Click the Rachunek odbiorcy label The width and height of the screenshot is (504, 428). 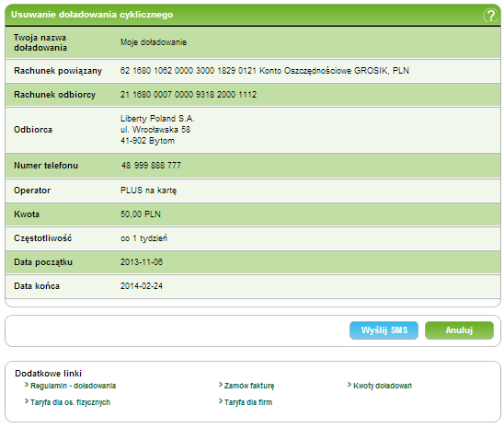pyautogui.click(x=54, y=95)
